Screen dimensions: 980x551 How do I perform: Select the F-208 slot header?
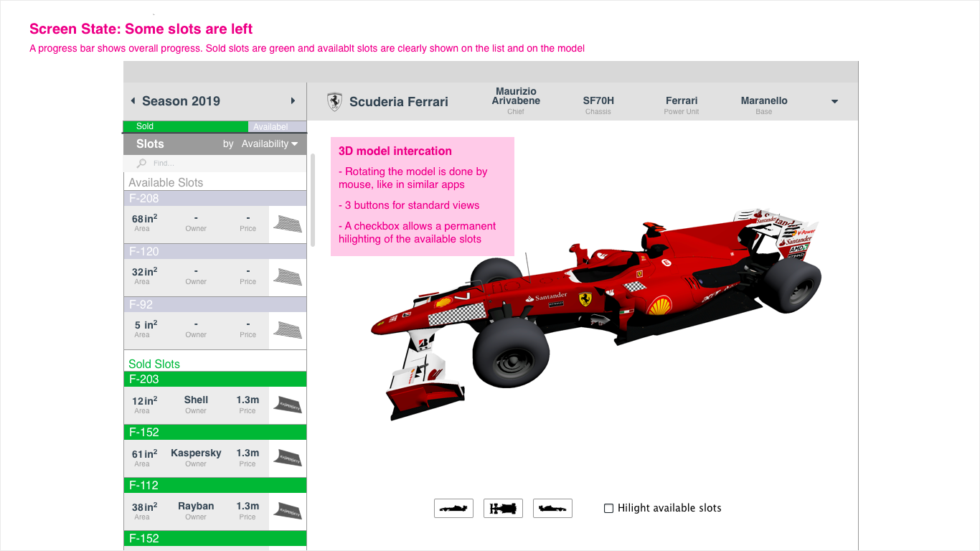pos(215,198)
